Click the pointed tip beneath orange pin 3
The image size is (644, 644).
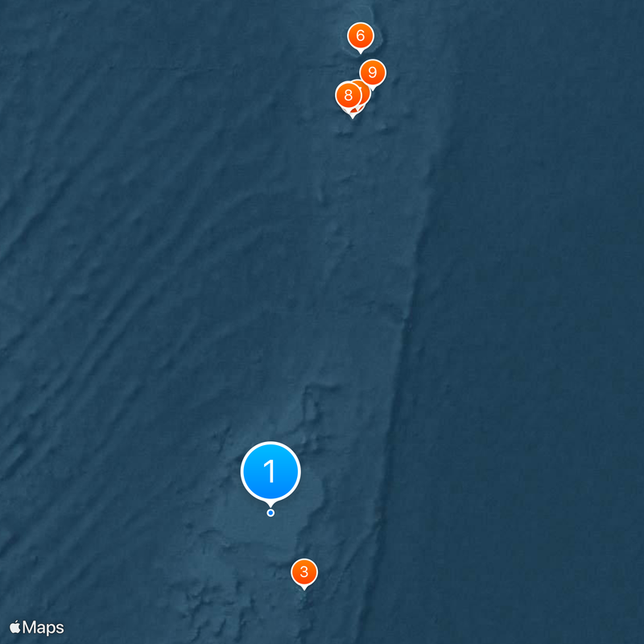(x=304, y=588)
